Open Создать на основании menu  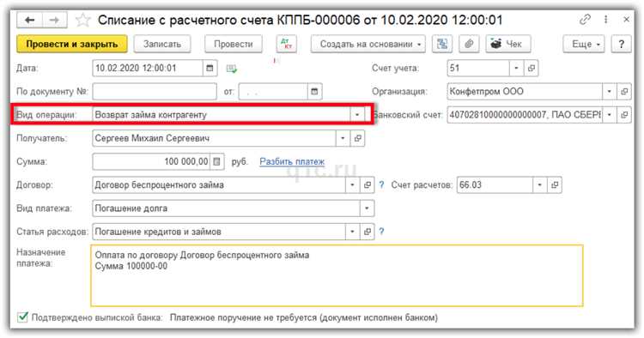pyautogui.click(x=368, y=44)
